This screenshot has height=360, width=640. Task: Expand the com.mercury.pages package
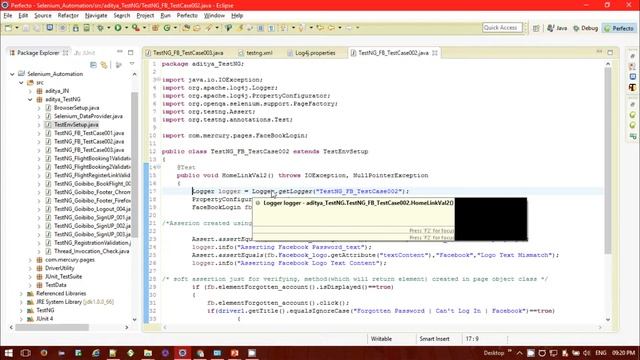(30, 260)
